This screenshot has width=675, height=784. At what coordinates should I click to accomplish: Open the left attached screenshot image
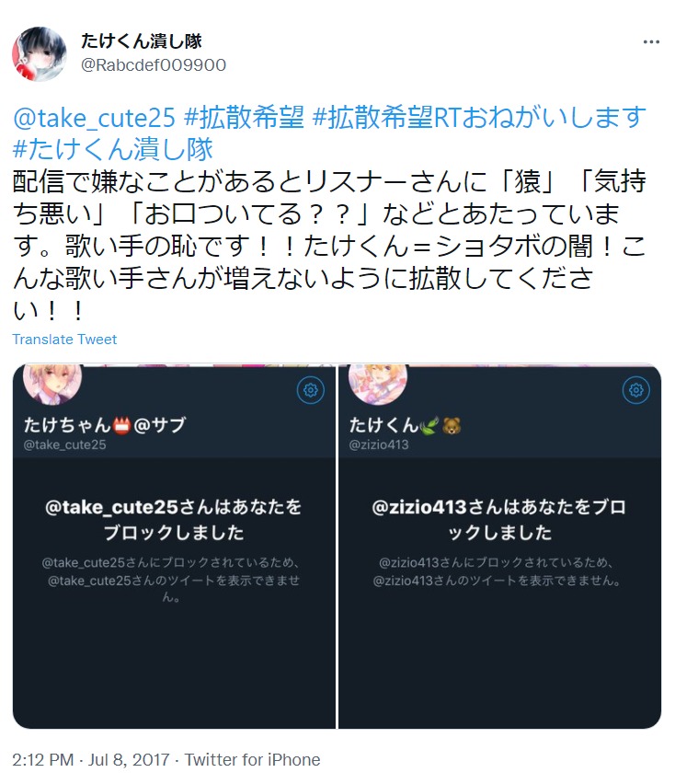pos(174,546)
